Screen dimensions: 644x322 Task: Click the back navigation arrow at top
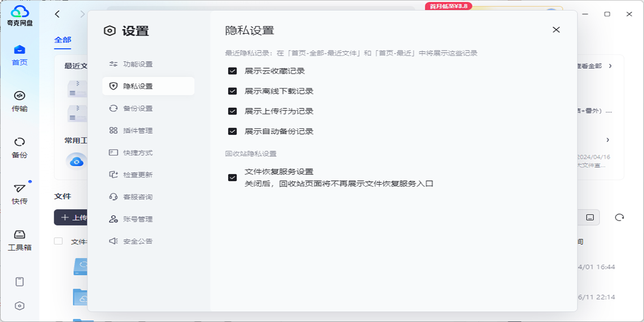tap(57, 14)
